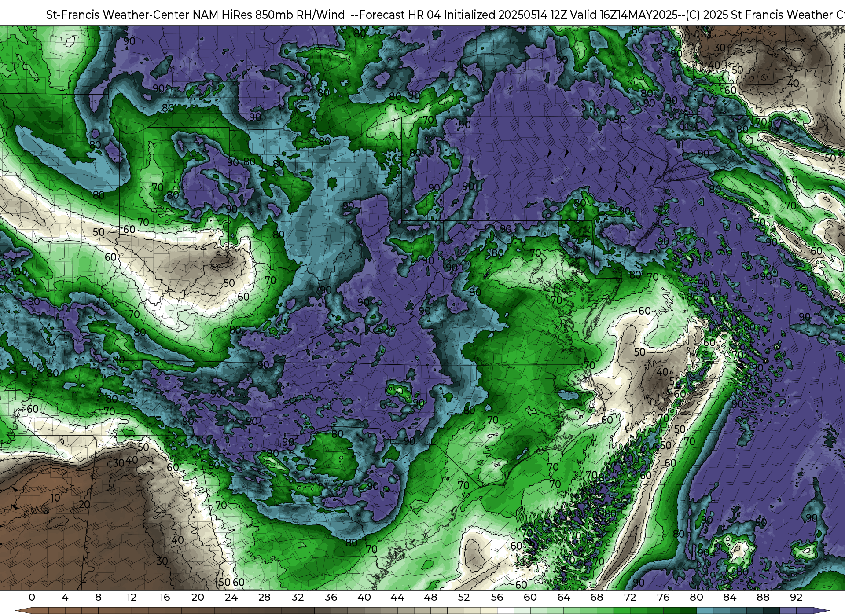Image resolution: width=845 pixels, height=616 pixels.
Task: Click the legend scale label '4'
Action: (65, 597)
